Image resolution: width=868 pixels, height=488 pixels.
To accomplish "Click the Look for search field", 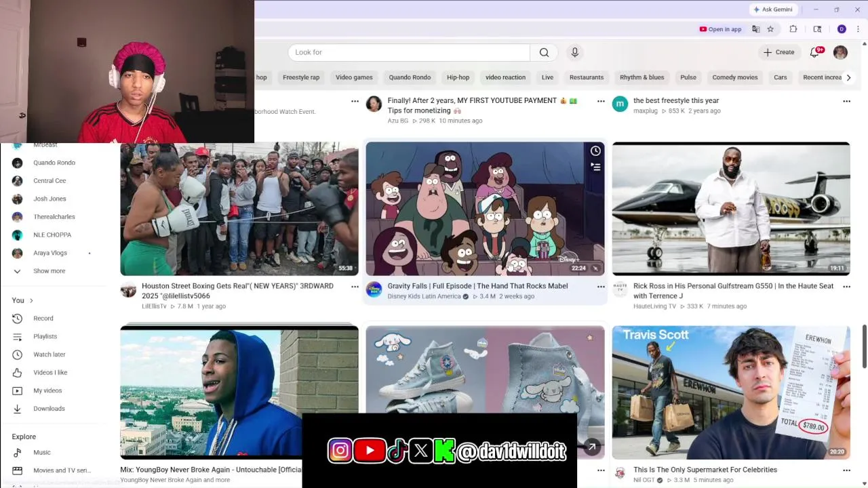I will [409, 52].
